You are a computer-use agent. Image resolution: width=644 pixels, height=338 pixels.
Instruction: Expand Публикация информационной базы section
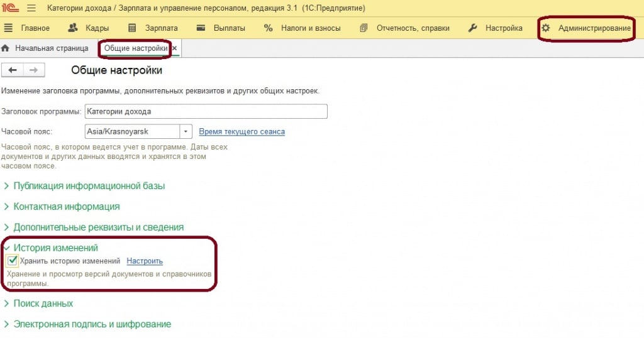[89, 186]
